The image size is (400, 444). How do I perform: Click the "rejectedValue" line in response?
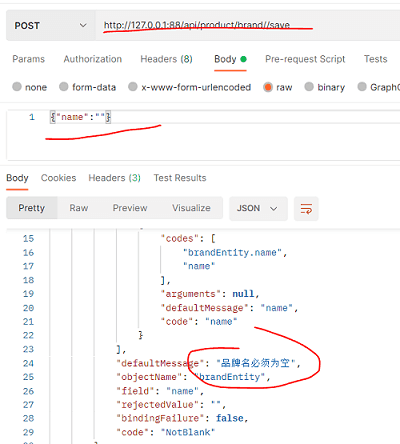[171, 405]
